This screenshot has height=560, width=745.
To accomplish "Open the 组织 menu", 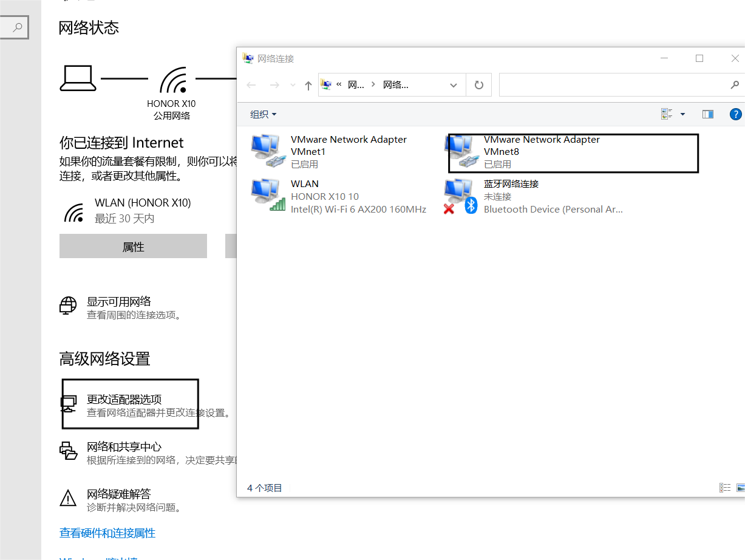I will pyautogui.click(x=264, y=114).
